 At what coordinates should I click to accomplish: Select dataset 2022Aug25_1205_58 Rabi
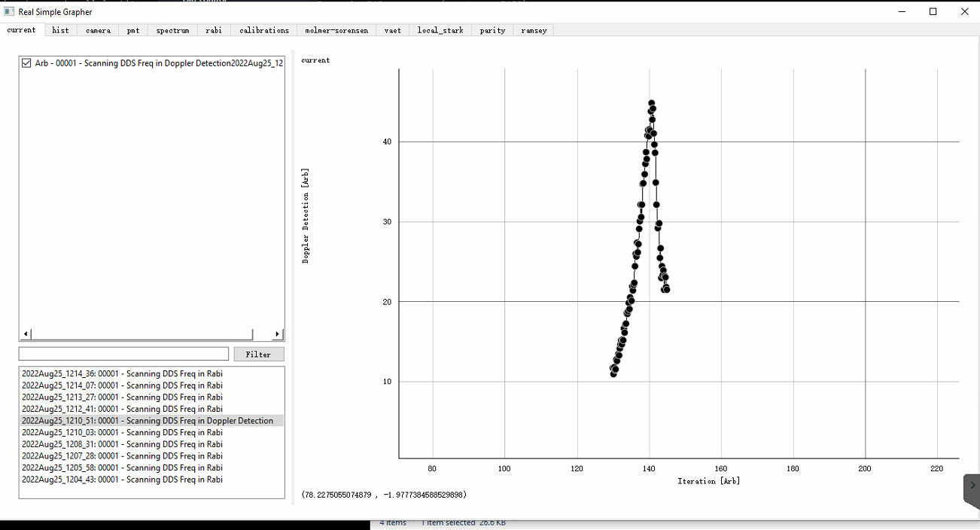[x=151, y=468]
